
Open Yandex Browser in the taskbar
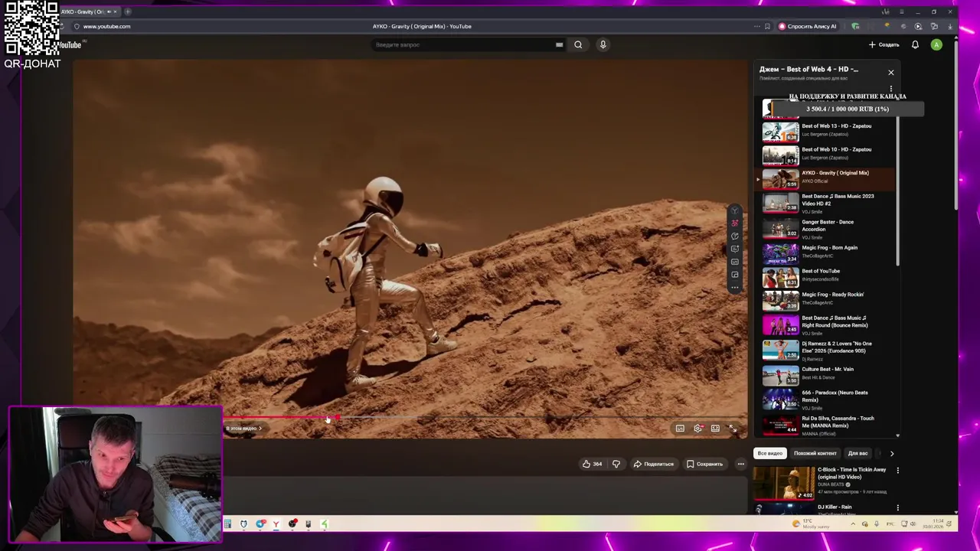[276, 524]
